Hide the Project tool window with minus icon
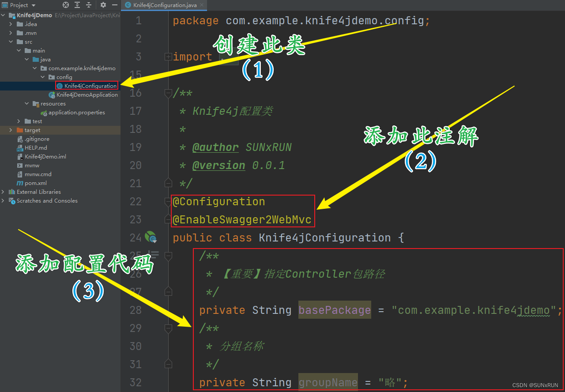 point(115,5)
